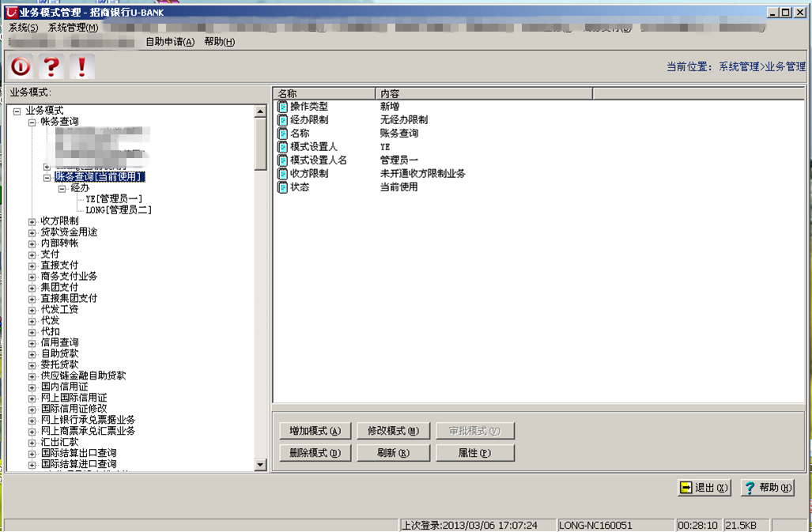The height and width of the screenshot is (532, 812).
Task: Click the document icon beside 模式设置人名
Action: pyautogui.click(x=283, y=160)
